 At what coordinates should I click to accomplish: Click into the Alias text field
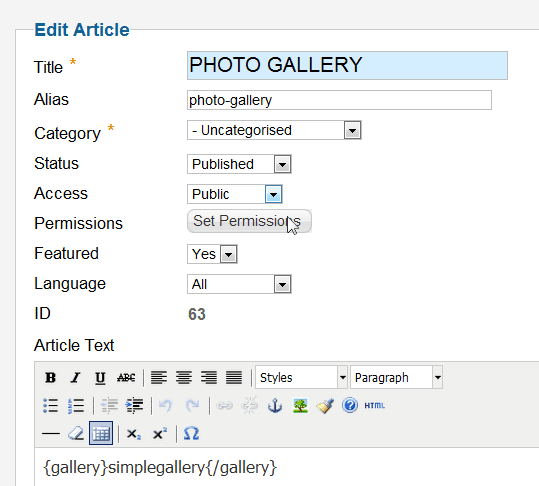pos(339,100)
